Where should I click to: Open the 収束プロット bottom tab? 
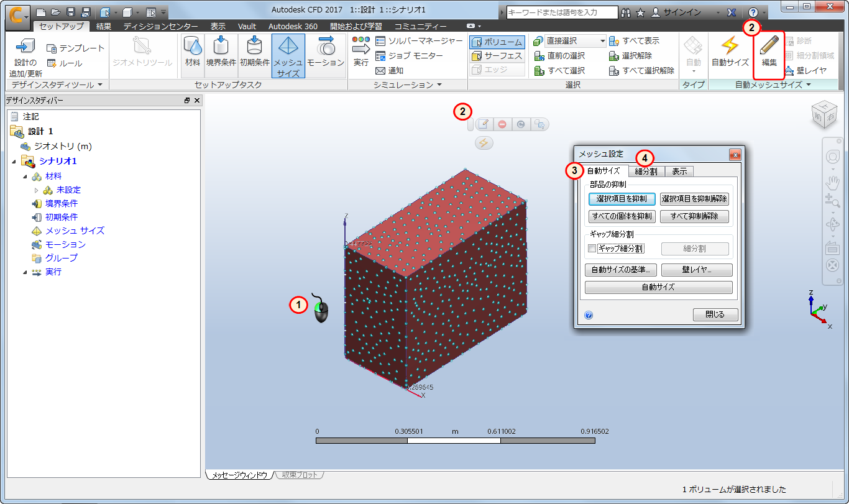tap(299, 475)
